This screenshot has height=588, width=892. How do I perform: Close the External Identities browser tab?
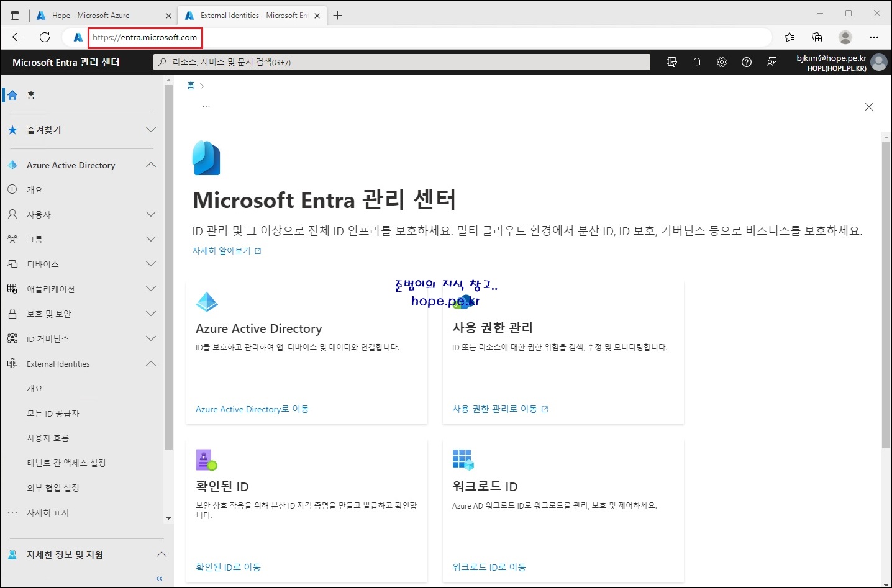[317, 16]
